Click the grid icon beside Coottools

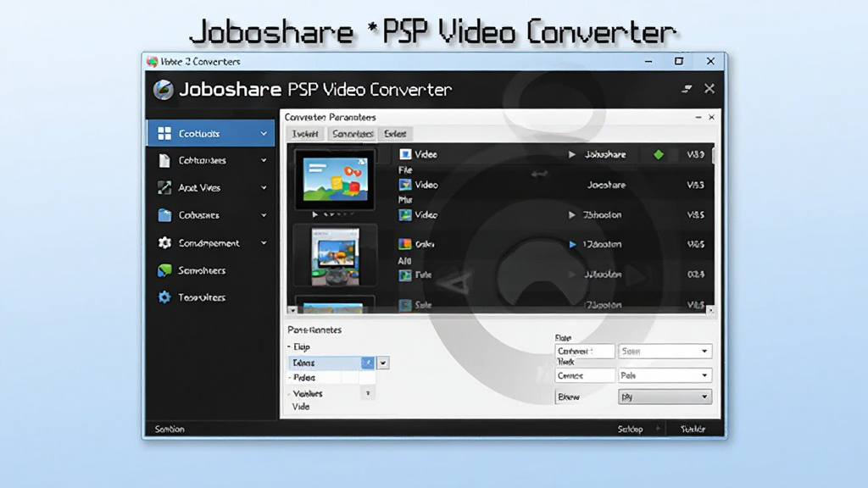pyautogui.click(x=164, y=133)
